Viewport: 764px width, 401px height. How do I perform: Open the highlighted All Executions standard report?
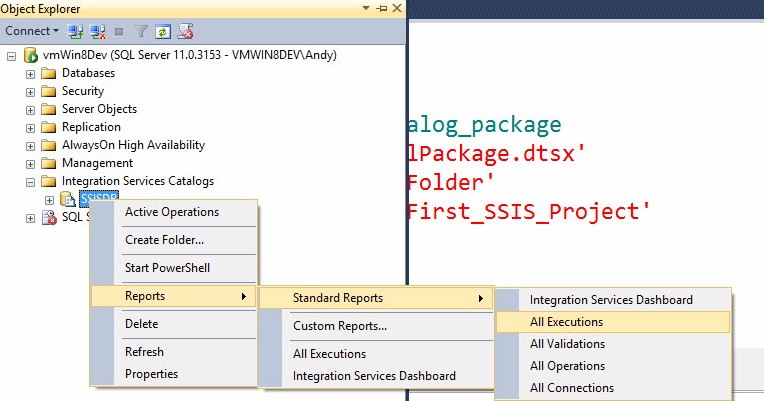(613, 322)
